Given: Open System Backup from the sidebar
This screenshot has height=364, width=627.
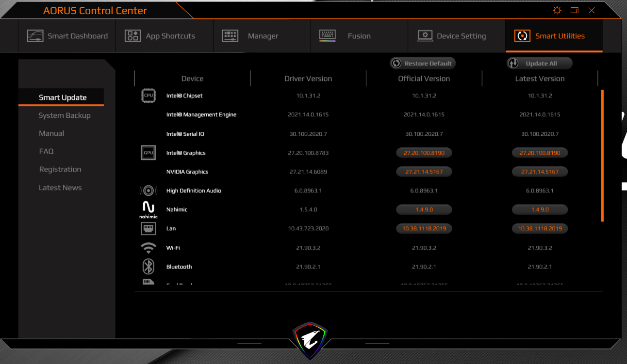Looking at the screenshot, I should tap(65, 115).
